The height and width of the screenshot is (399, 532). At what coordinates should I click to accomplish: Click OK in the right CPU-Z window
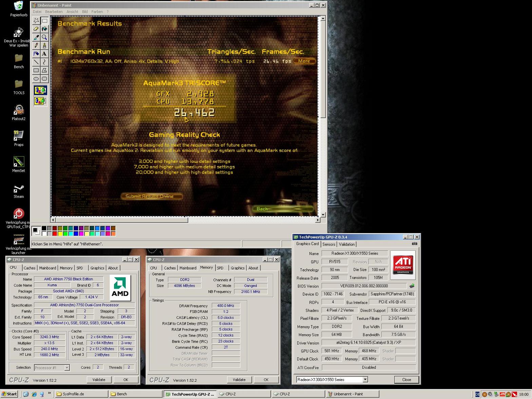[x=266, y=380]
